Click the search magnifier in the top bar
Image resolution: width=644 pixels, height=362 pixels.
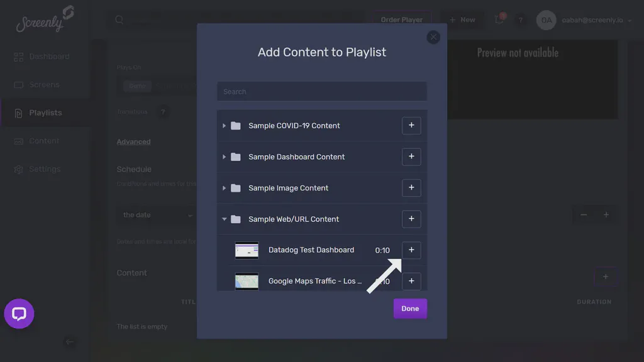[x=119, y=19]
